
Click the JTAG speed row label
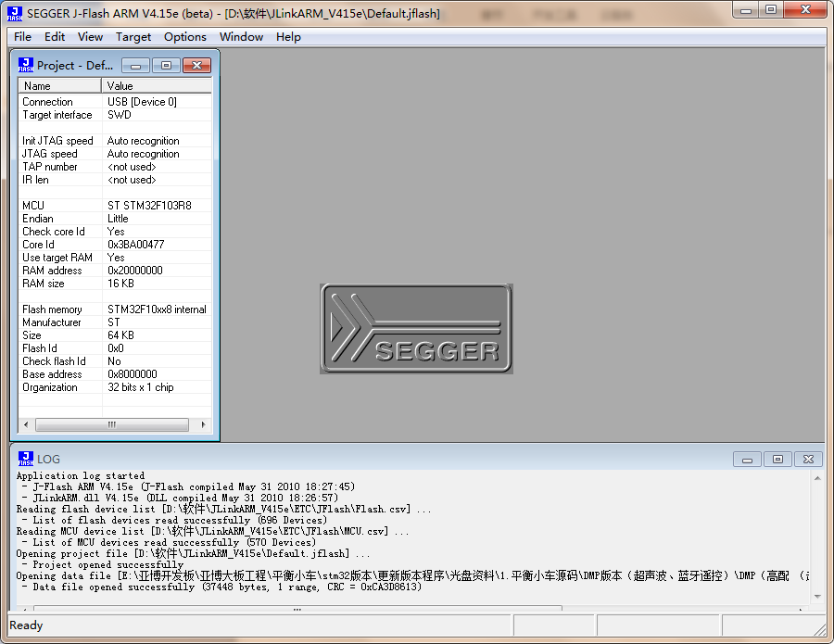coord(49,154)
